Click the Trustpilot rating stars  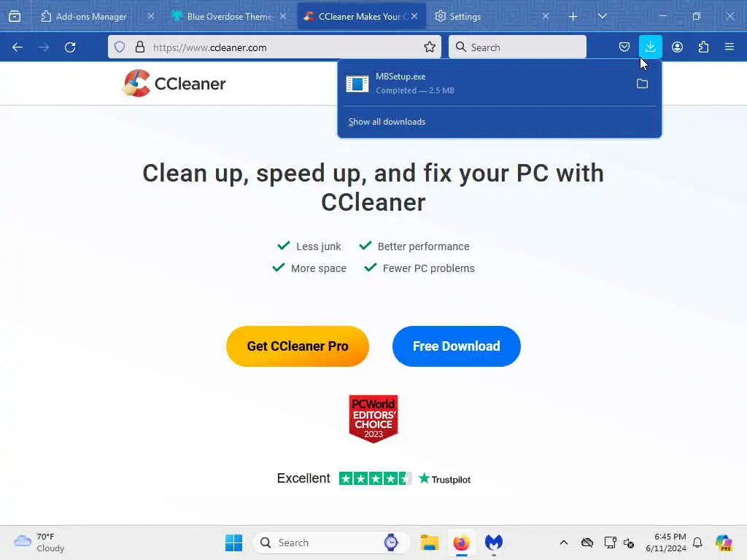pyautogui.click(x=375, y=478)
